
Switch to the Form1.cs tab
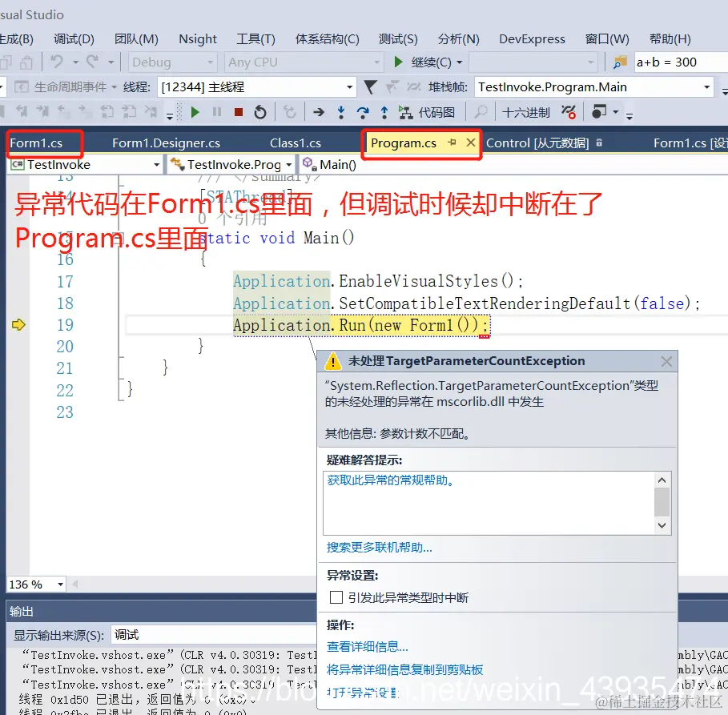(36, 143)
